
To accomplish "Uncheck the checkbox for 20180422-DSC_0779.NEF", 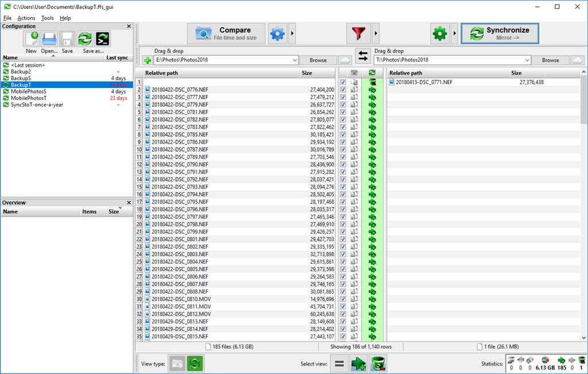I will 343,105.
